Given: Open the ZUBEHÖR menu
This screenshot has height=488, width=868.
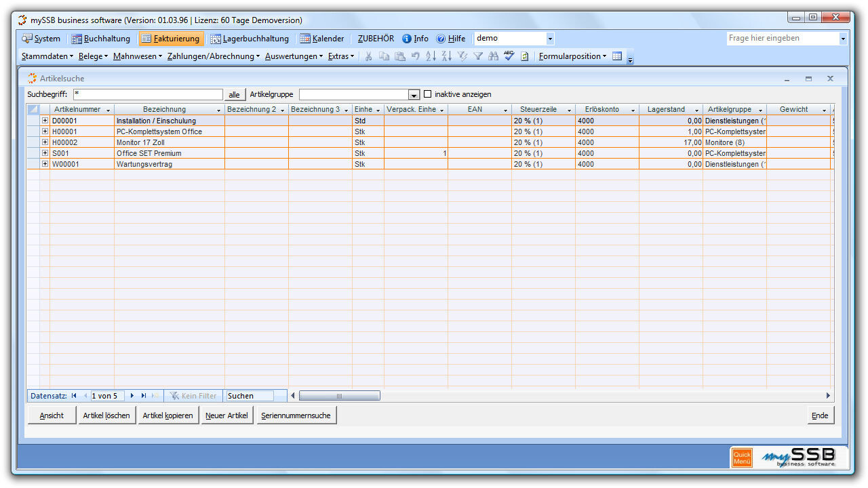Looking at the screenshot, I should [376, 39].
